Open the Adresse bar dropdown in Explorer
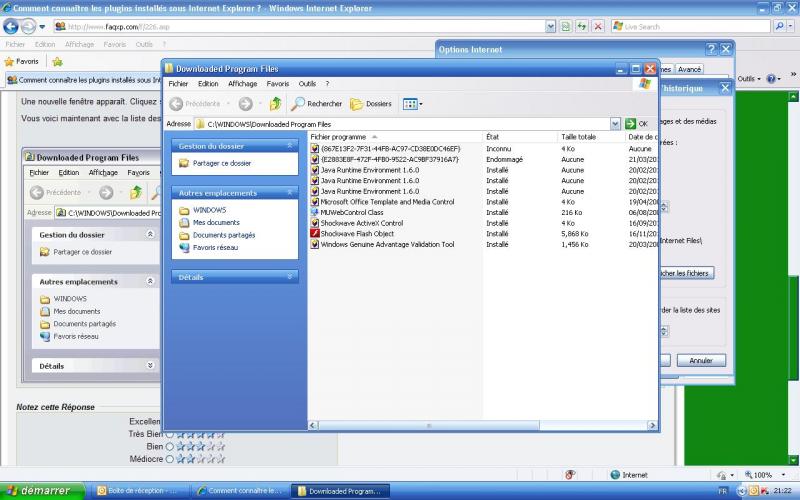The width and height of the screenshot is (800, 500). pos(615,123)
